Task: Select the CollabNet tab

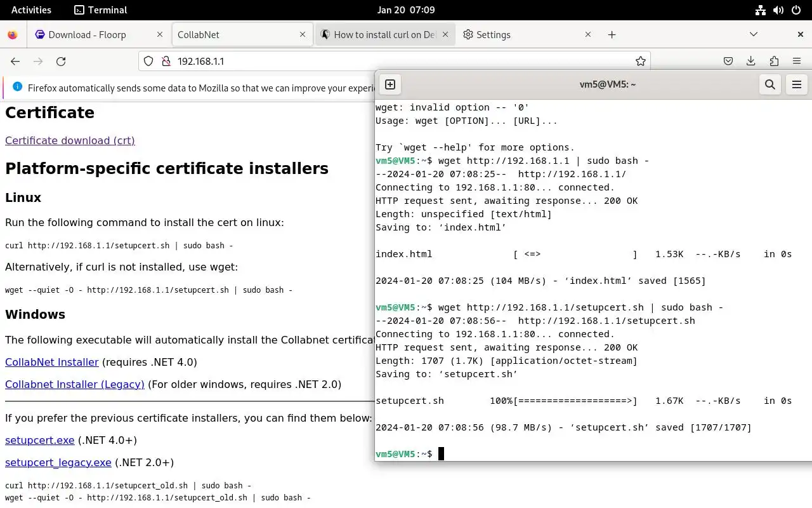Action: pos(242,35)
